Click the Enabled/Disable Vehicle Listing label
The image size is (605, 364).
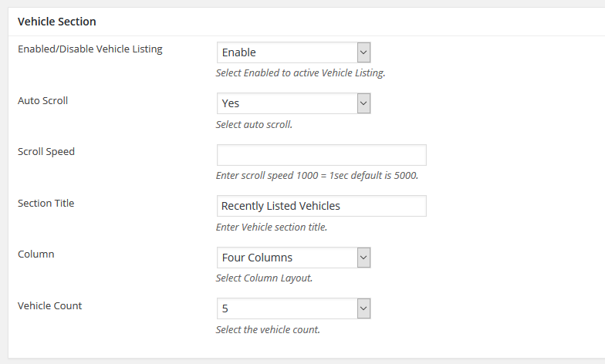(90, 49)
